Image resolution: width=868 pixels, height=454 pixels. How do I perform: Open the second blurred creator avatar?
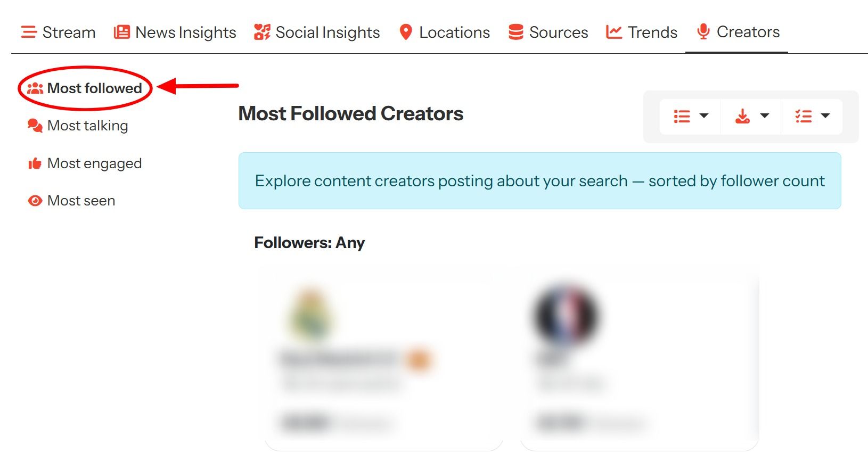tap(566, 316)
